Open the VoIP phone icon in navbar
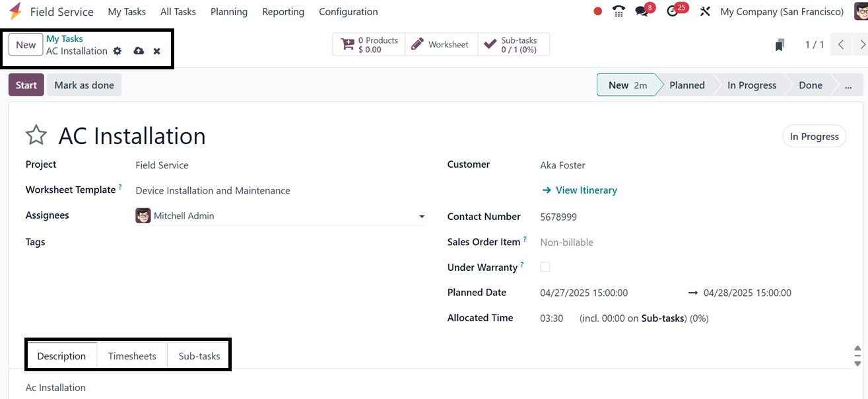The image size is (868, 399). 618,11
